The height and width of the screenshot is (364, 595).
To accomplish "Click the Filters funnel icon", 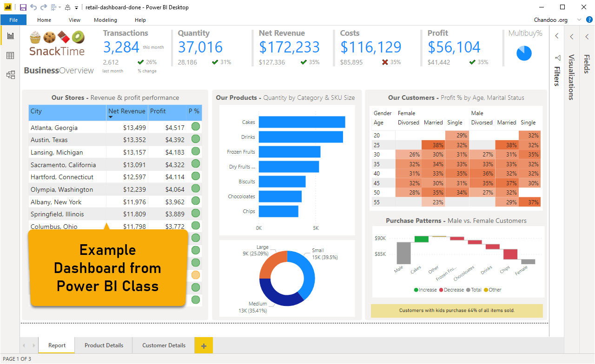I will point(557,58).
